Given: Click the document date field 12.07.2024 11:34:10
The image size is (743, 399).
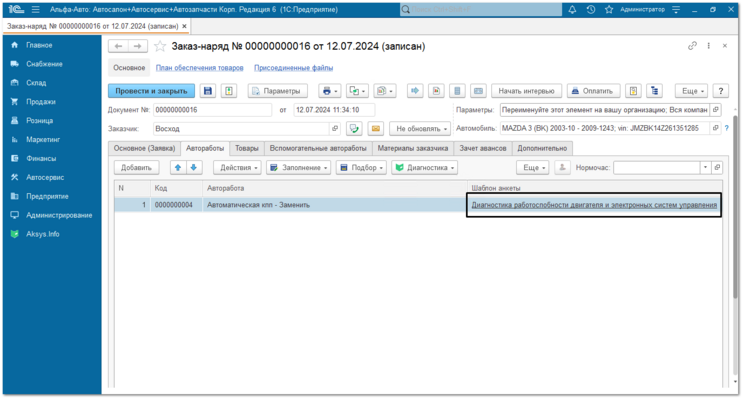Looking at the screenshot, I should pos(334,109).
